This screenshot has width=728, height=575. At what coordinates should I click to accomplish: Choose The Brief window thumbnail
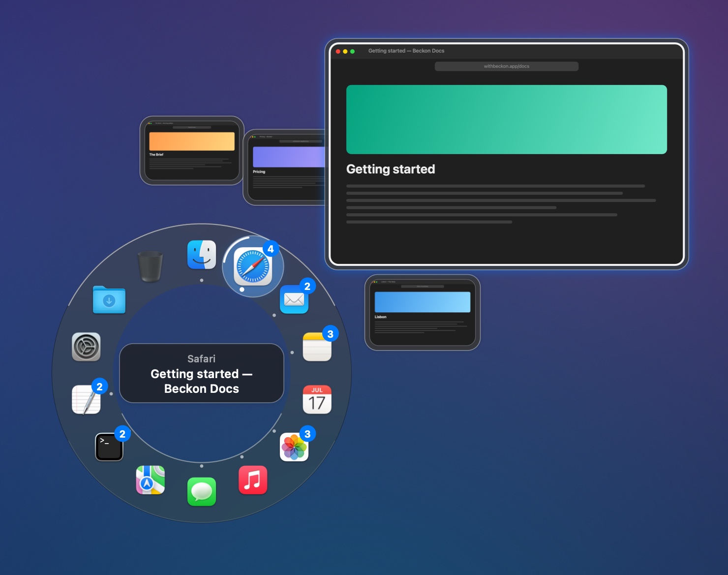click(192, 151)
